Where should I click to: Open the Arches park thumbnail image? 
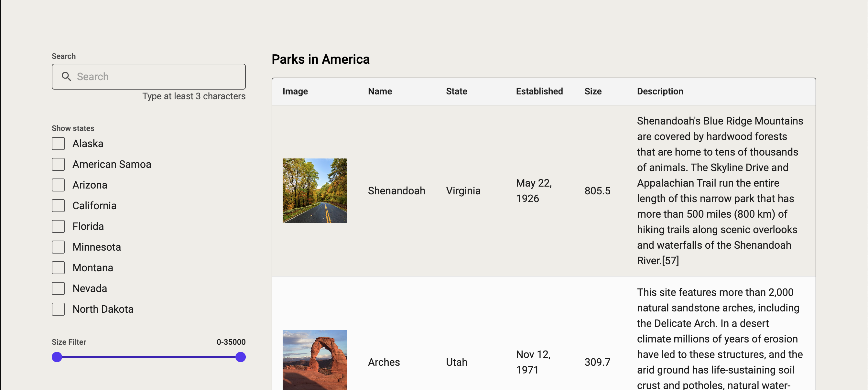pyautogui.click(x=315, y=360)
